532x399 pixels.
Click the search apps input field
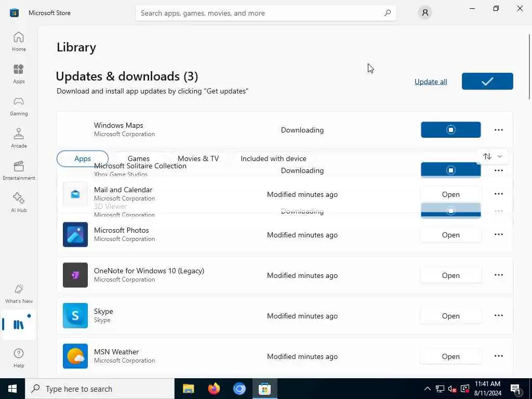(265, 13)
